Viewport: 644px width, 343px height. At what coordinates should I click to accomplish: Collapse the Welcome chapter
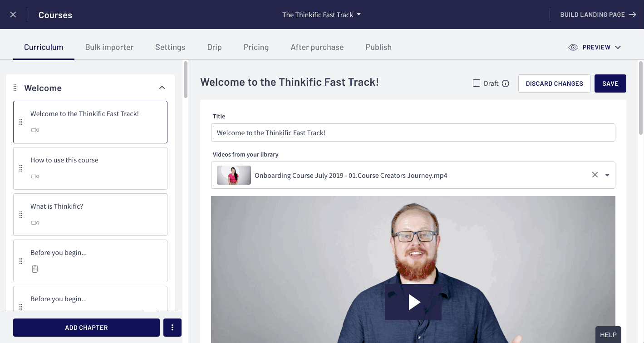(x=162, y=88)
